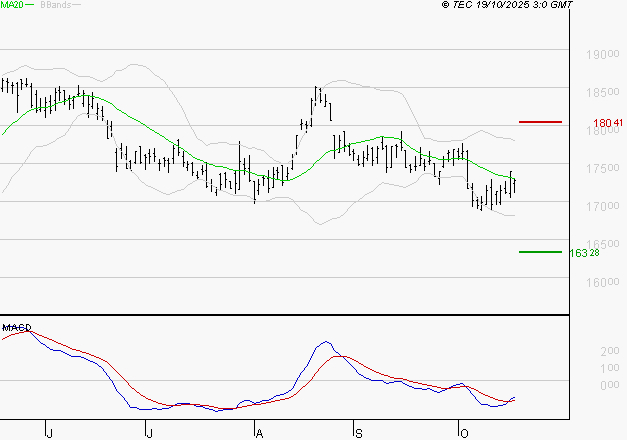The image size is (627, 440).
Task: Click the second J month marker
Action: point(149,432)
